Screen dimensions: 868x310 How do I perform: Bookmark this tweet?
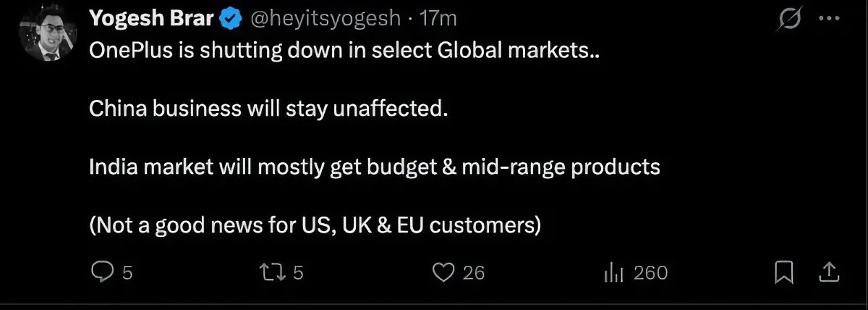(784, 272)
